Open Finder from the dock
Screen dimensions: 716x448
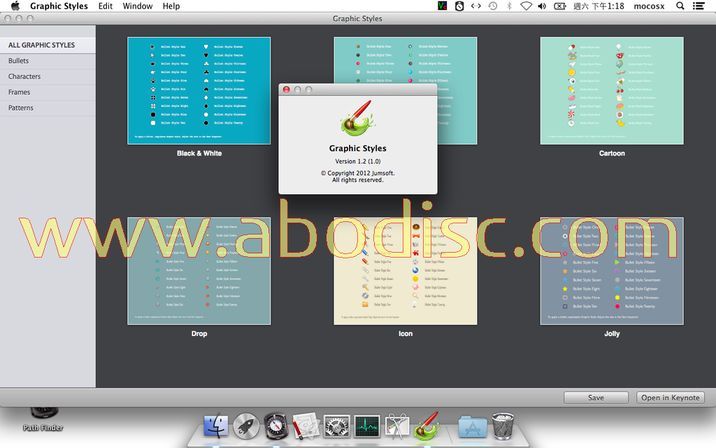[216, 427]
